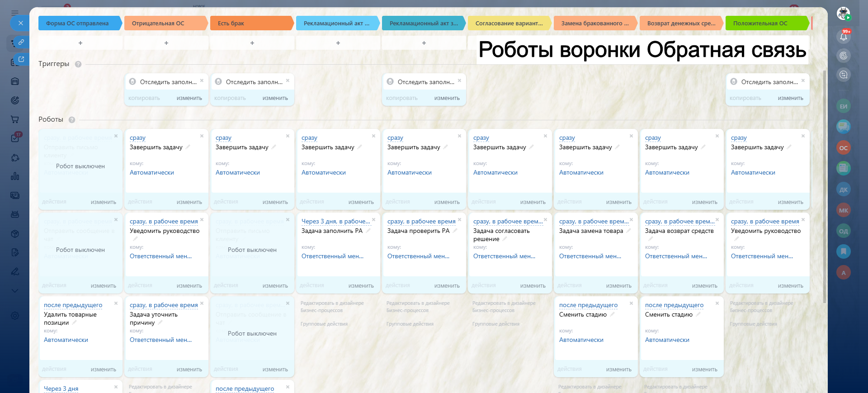Open tasks icon with the 17 badge

pos(15,138)
